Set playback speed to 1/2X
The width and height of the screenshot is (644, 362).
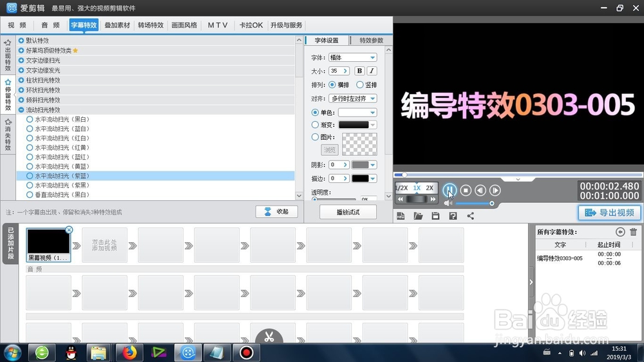coord(402,188)
